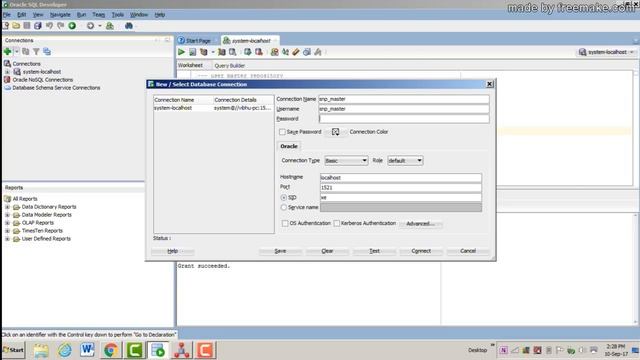Screen dimensions: 640x360
Task: Select the Service name radio button
Action: coord(284,207)
